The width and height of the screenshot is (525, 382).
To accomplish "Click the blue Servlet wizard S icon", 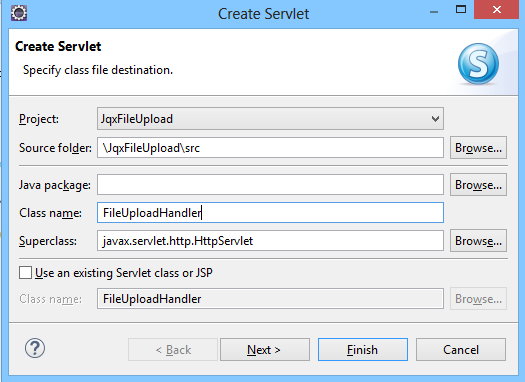I will pos(478,64).
